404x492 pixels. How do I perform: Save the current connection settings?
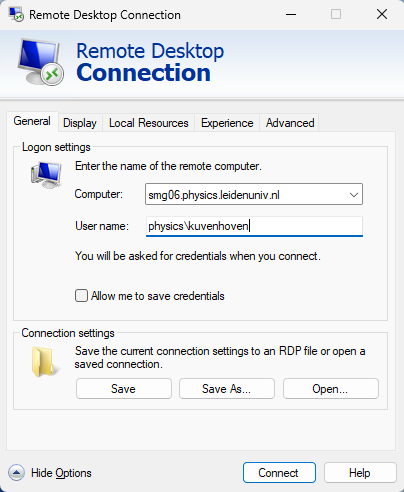pyautogui.click(x=124, y=389)
